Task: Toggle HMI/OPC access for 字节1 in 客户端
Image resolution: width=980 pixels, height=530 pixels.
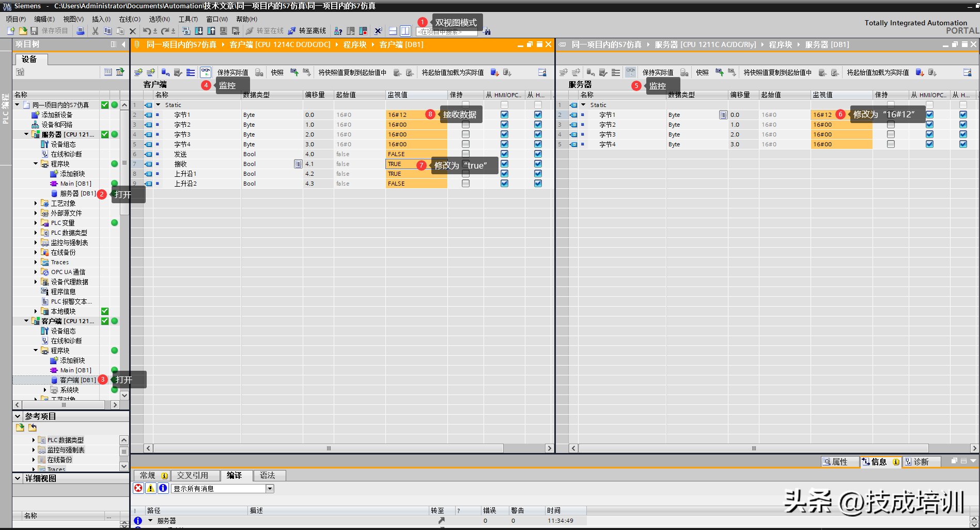Action: pyautogui.click(x=504, y=115)
